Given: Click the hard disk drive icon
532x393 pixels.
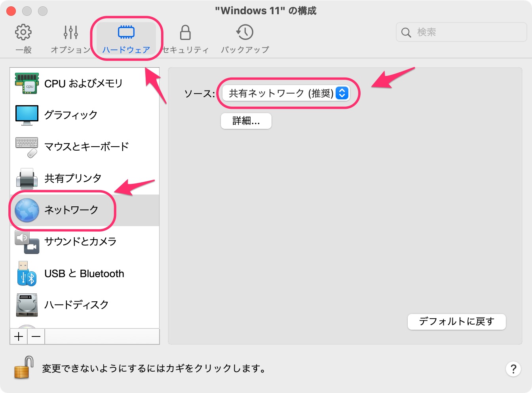Looking at the screenshot, I should coord(27,305).
